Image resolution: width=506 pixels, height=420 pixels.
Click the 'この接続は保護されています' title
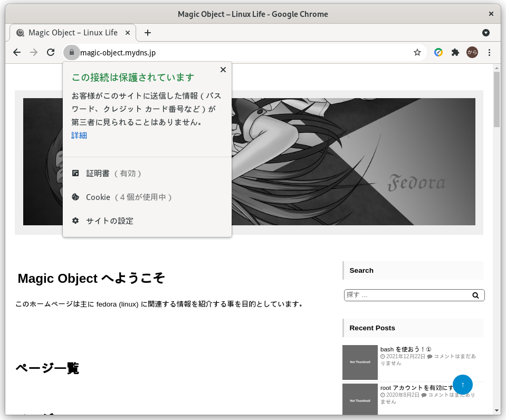click(133, 78)
